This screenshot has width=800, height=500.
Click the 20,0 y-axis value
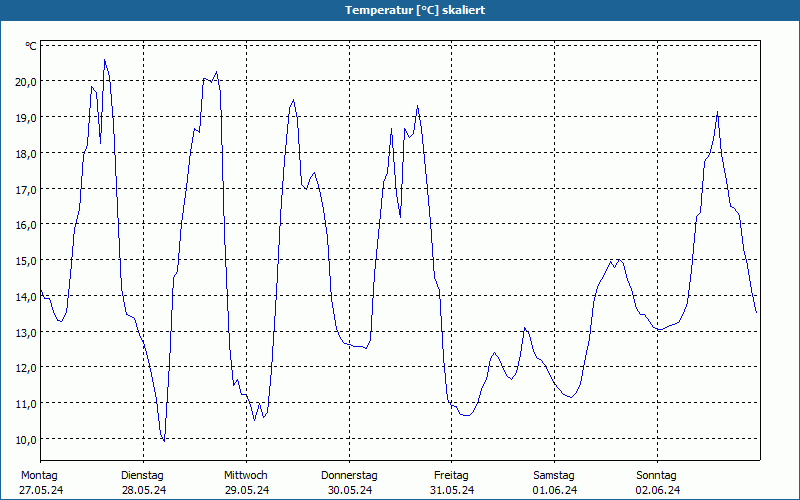point(26,82)
